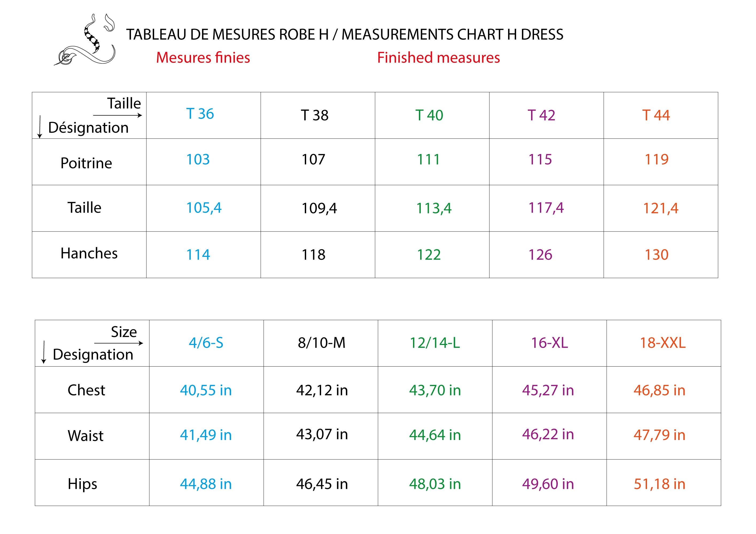Click the right arrow under the Size header

(x=119, y=343)
